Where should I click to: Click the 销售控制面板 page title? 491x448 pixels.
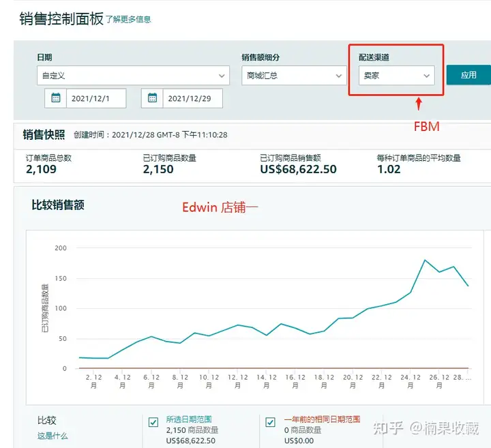click(61, 19)
